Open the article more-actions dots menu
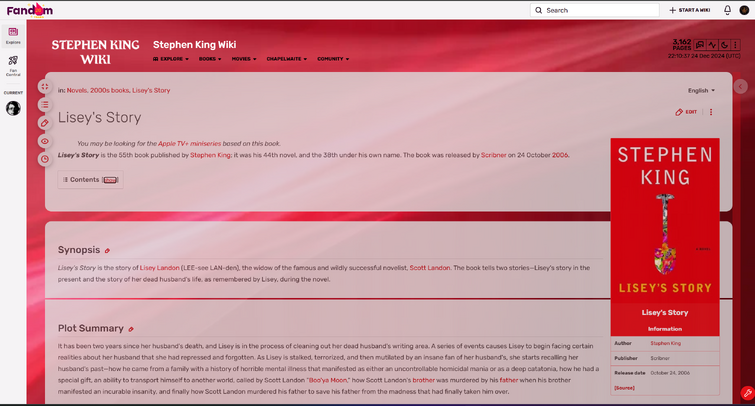This screenshot has width=755, height=406. click(x=711, y=112)
